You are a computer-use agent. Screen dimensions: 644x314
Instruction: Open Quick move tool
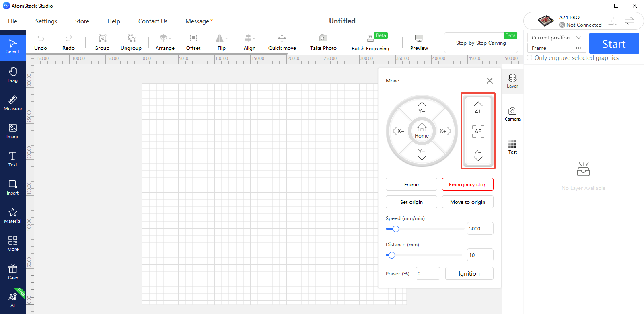282,42
